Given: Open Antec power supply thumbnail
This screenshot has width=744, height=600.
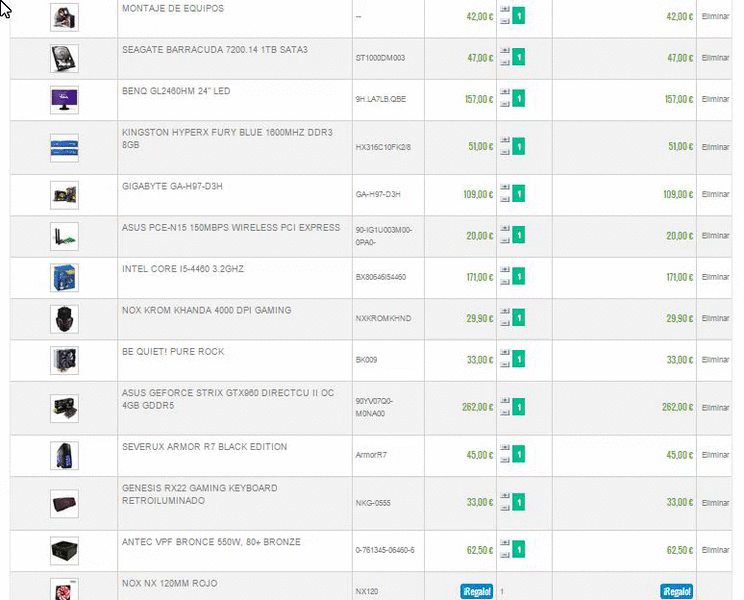Looking at the screenshot, I should coord(65,551).
